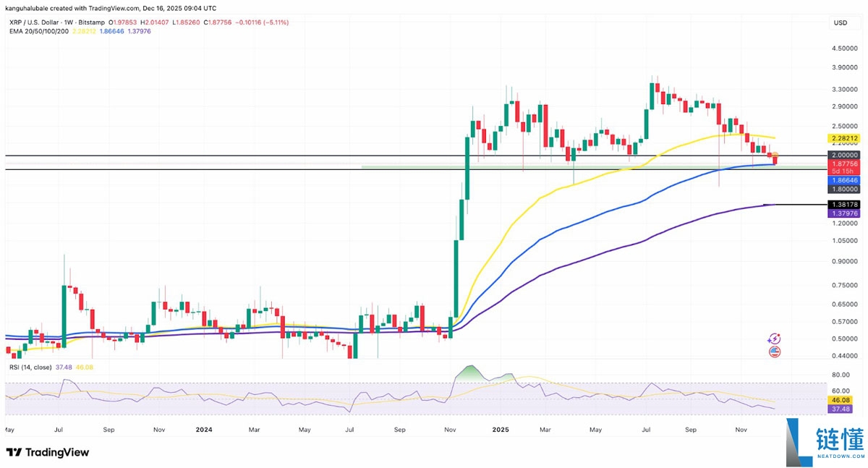The width and height of the screenshot is (868, 468).
Task: Click the 80.00 RSI axis label
Action: pyautogui.click(x=841, y=375)
